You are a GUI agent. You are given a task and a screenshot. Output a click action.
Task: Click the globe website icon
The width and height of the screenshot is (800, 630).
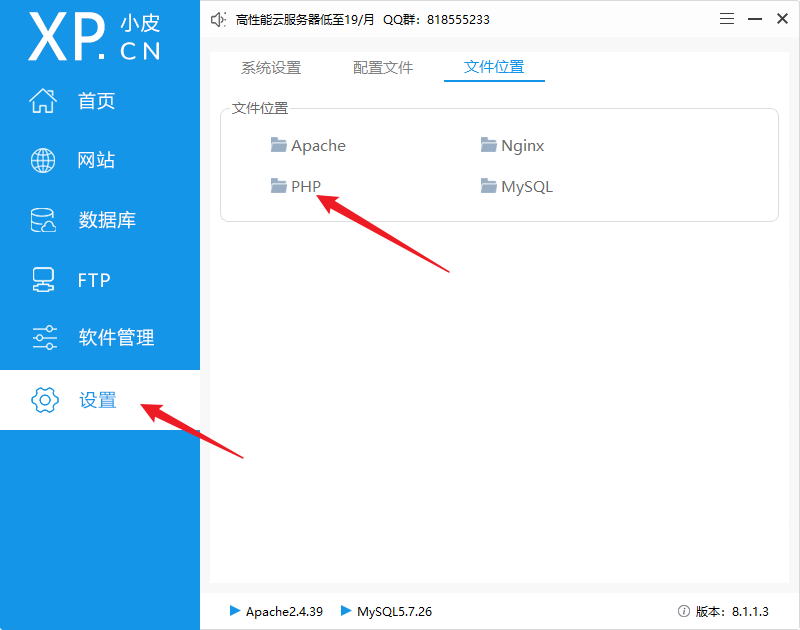click(x=43, y=160)
